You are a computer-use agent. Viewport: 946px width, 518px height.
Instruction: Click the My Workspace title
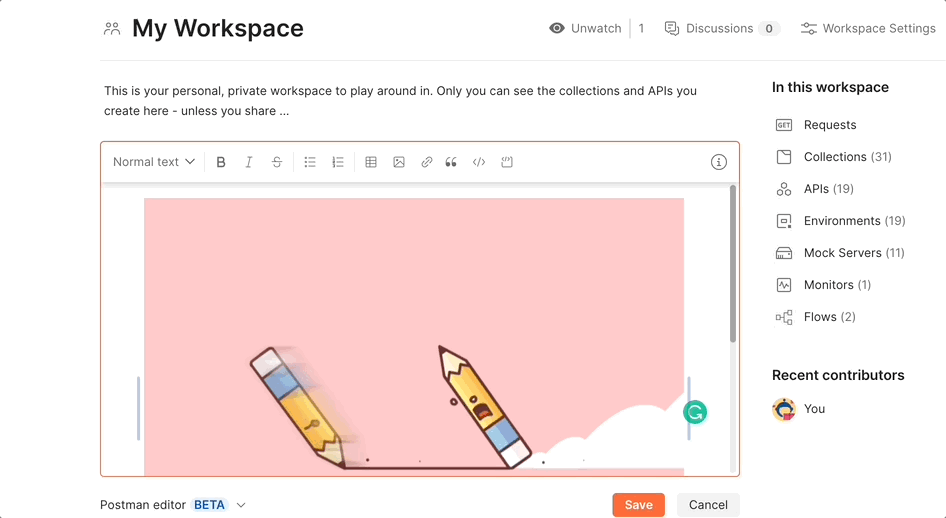coord(218,28)
